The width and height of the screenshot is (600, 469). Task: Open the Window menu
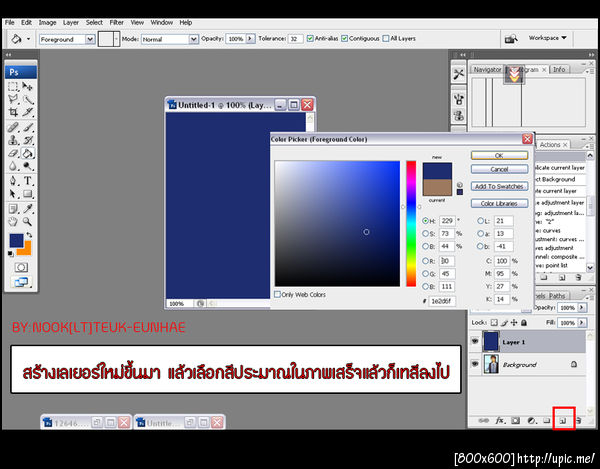pyautogui.click(x=161, y=23)
